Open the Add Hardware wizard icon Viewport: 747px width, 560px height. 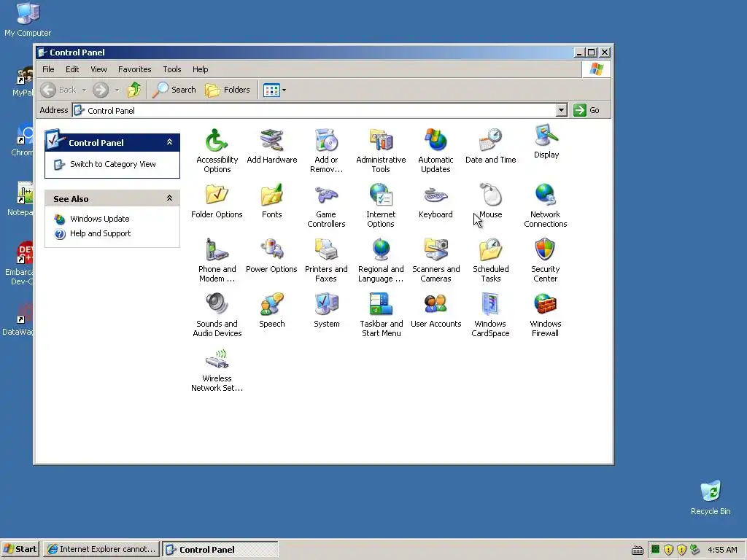(x=271, y=146)
